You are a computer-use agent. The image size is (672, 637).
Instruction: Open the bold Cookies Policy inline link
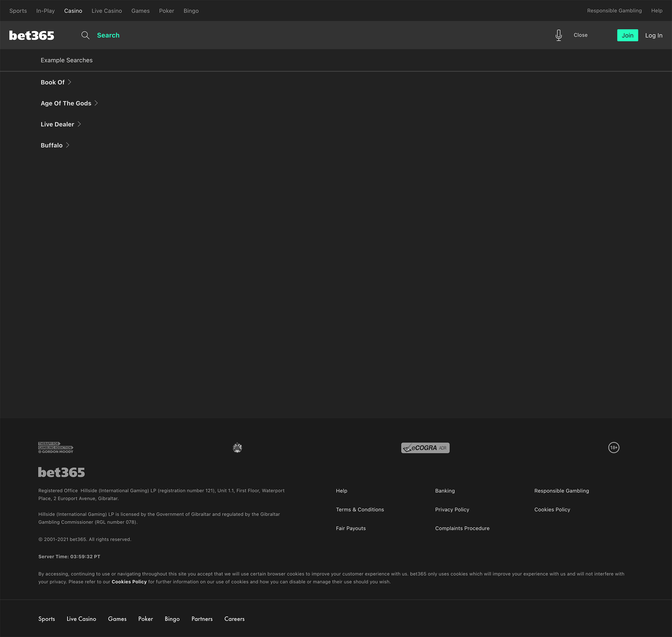pos(129,582)
